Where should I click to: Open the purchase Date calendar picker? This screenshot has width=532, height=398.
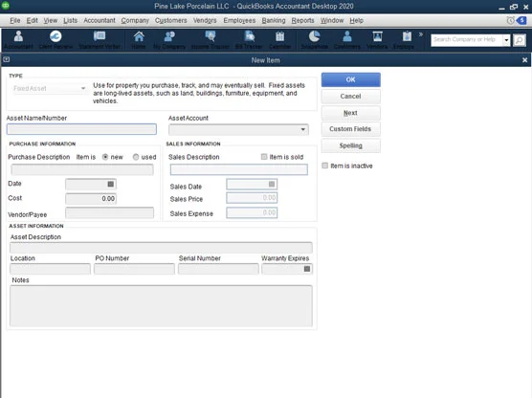pos(111,184)
